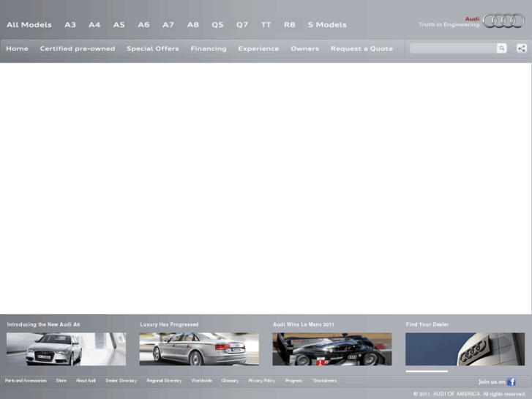Open the share icon menu
This screenshot has height=399, width=532.
coord(522,48)
